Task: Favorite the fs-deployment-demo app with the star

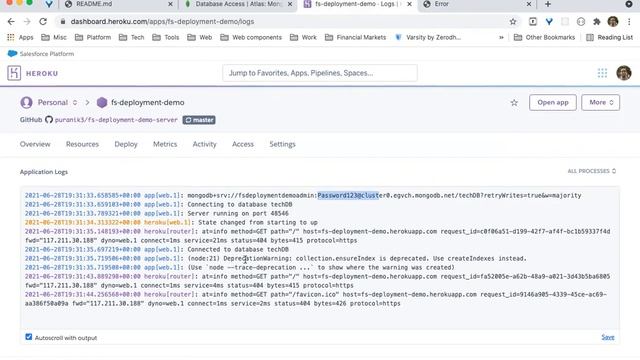Action: 514,102
